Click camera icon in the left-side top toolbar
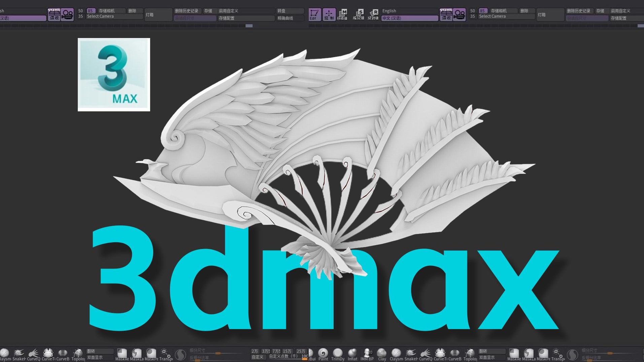The height and width of the screenshot is (362, 644). click(x=67, y=14)
